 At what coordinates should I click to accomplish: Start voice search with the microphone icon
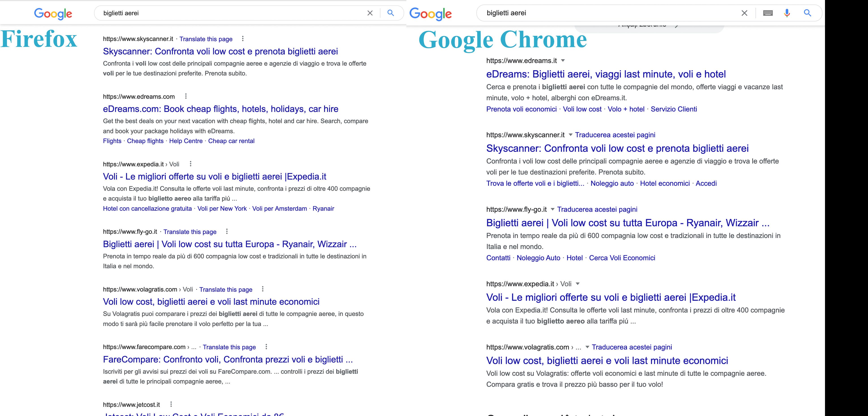(x=787, y=13)
